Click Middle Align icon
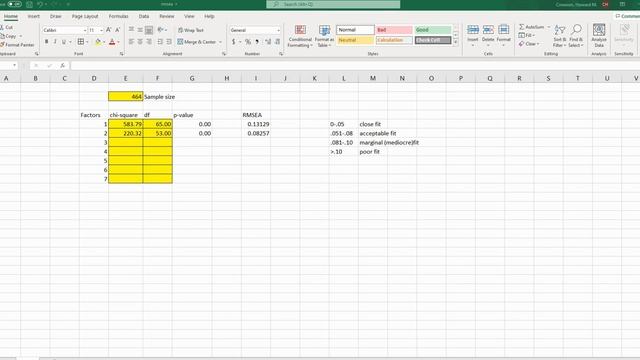This screenshot has width=640, height=360. coord(140,30)
